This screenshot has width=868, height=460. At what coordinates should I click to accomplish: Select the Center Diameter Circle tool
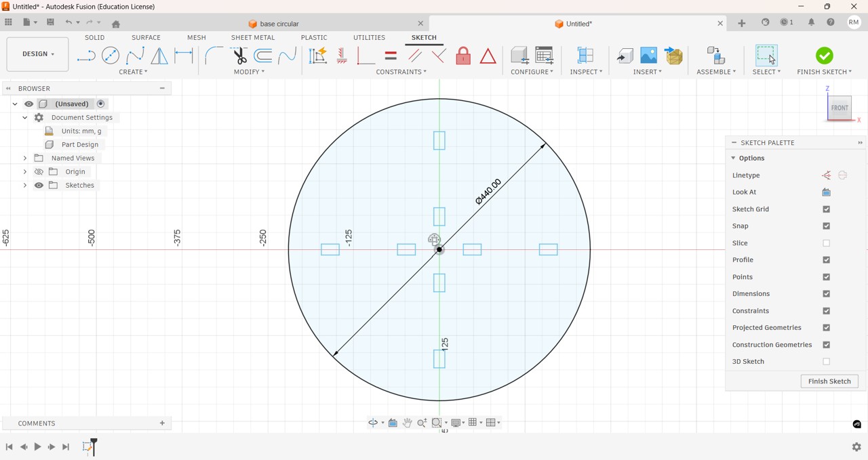111,56
